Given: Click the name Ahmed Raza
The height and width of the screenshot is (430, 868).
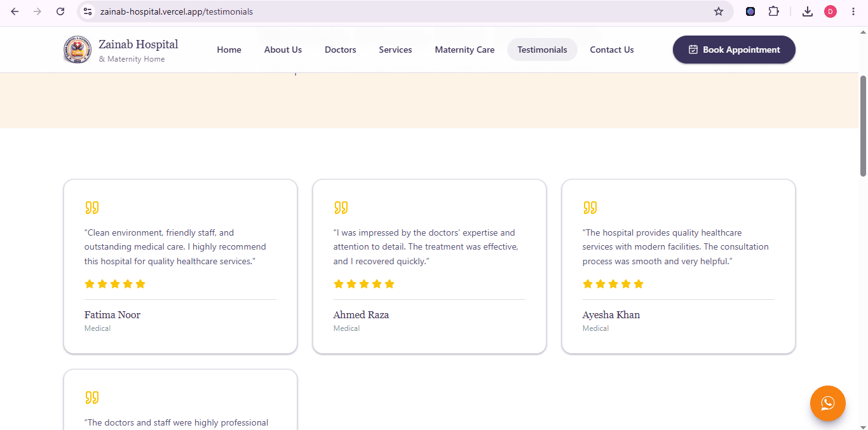Looking at the screenshot, I should (x=361, y=315).
